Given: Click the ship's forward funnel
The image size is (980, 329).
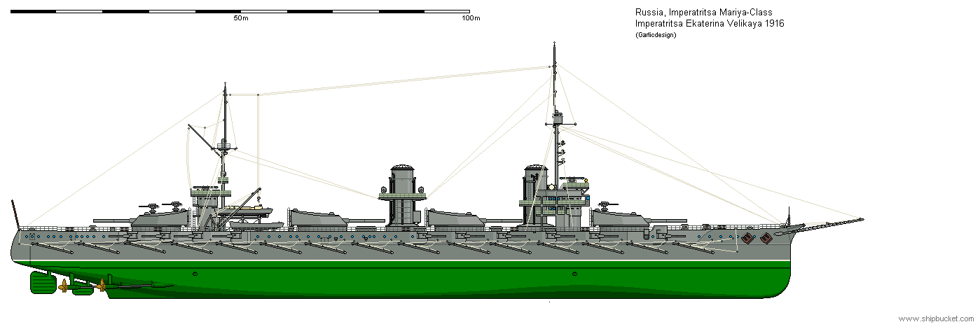Looking at the screenshot, I should (535, 196).
